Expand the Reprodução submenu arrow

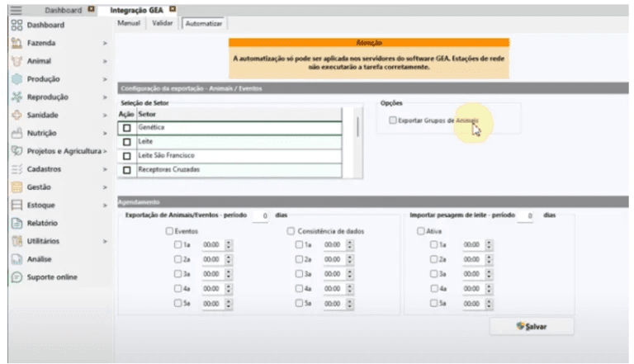click(105, 97)
